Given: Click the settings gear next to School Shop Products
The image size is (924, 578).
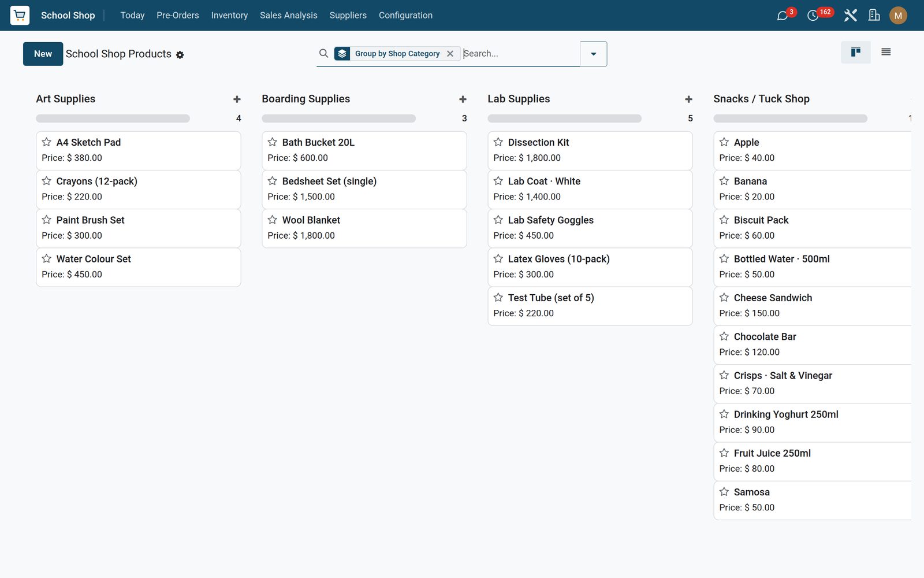Looking at the screenshot, I should click(180, 55).
